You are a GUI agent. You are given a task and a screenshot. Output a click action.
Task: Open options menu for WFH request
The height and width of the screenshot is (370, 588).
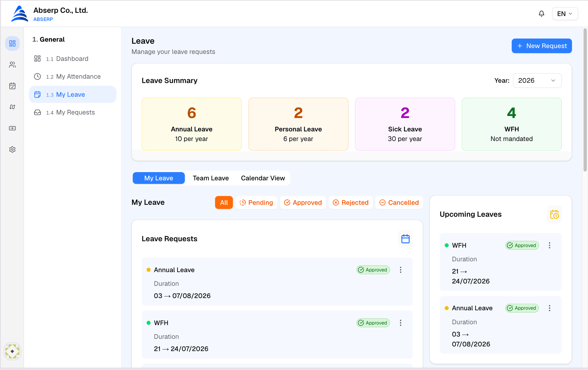401,323
